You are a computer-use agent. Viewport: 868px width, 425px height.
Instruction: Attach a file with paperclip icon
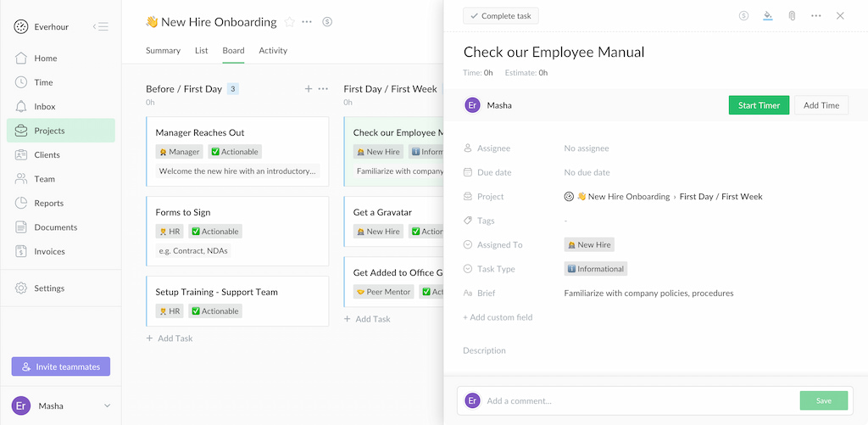(793, 16)
